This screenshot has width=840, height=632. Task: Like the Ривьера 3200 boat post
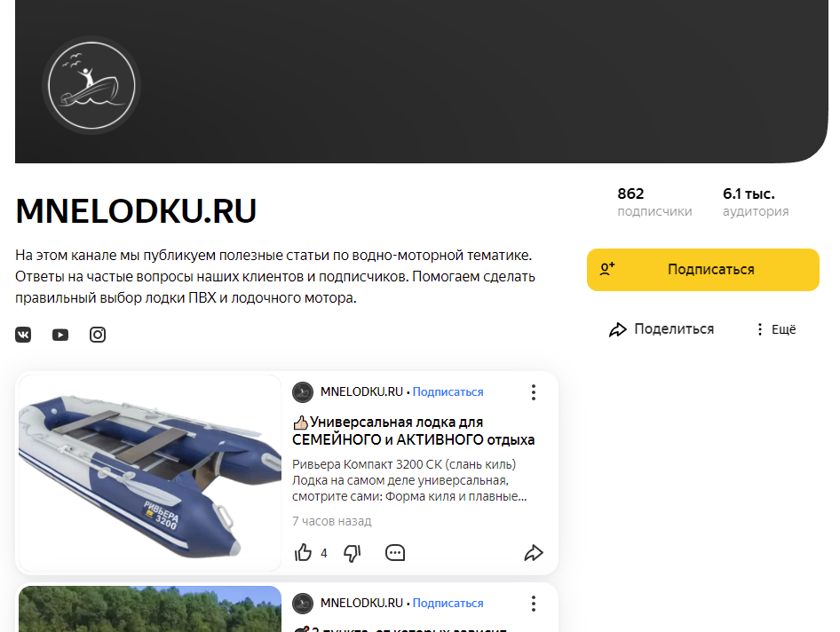(303, 553)
